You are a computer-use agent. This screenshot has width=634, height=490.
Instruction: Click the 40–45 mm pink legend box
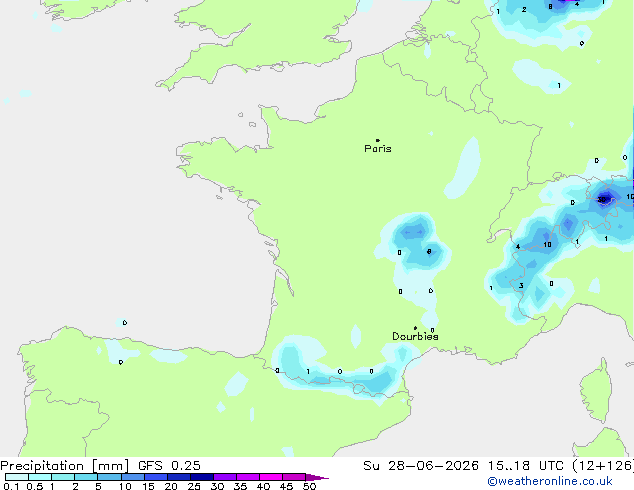(x=271, y=477)
